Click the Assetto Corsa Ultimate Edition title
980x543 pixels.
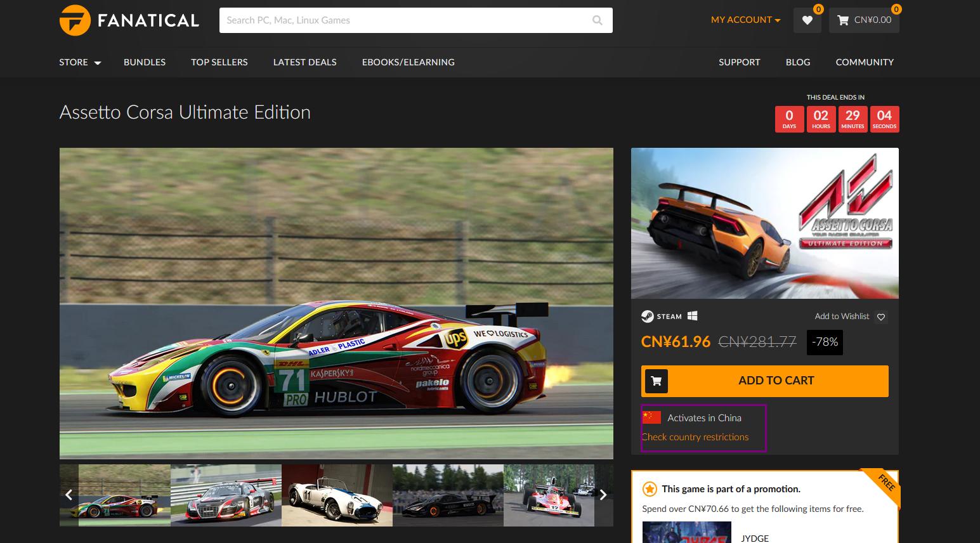tap(185, 112)
